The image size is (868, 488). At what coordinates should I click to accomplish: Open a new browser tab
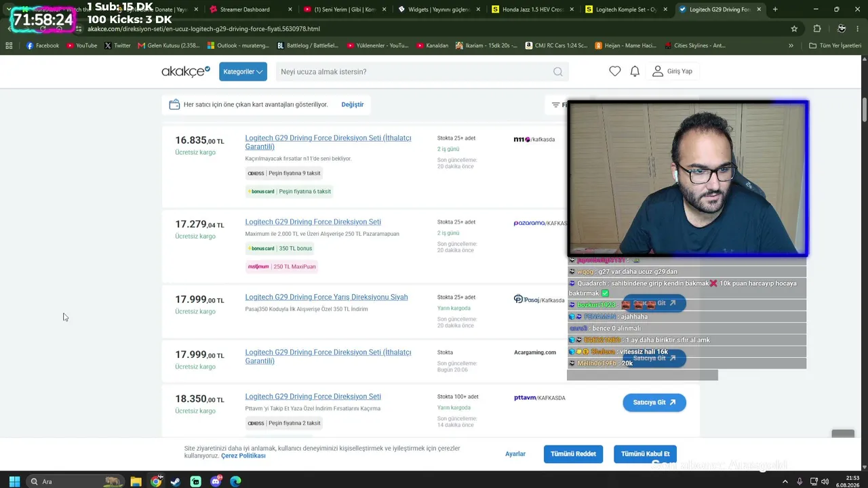[x=775, y=9]
